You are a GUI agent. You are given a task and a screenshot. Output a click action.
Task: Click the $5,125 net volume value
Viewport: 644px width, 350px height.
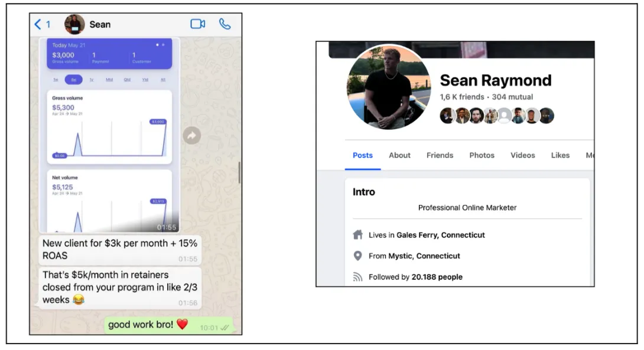(x=63, y=187)
